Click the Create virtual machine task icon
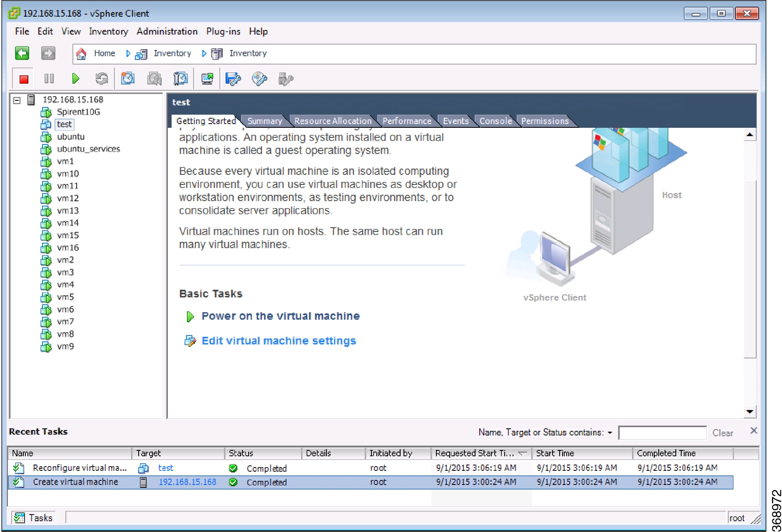 (18, 482)
